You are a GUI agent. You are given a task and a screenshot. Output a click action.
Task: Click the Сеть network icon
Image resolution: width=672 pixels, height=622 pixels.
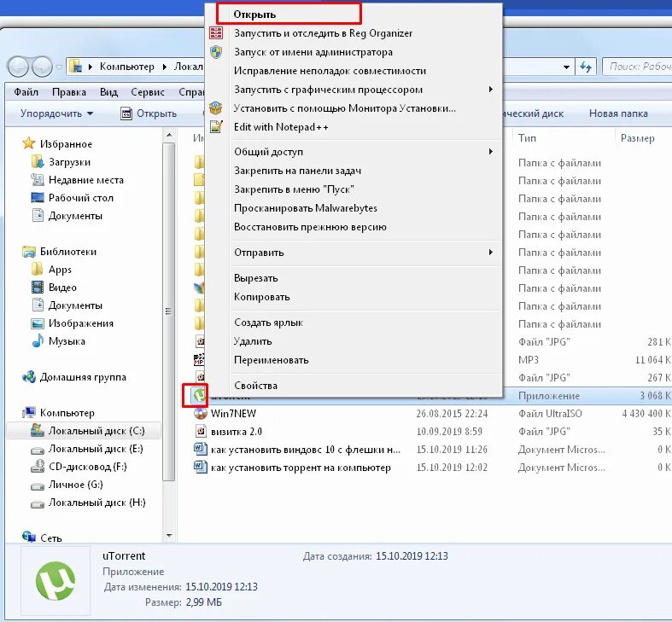click(x=29, y=536)
